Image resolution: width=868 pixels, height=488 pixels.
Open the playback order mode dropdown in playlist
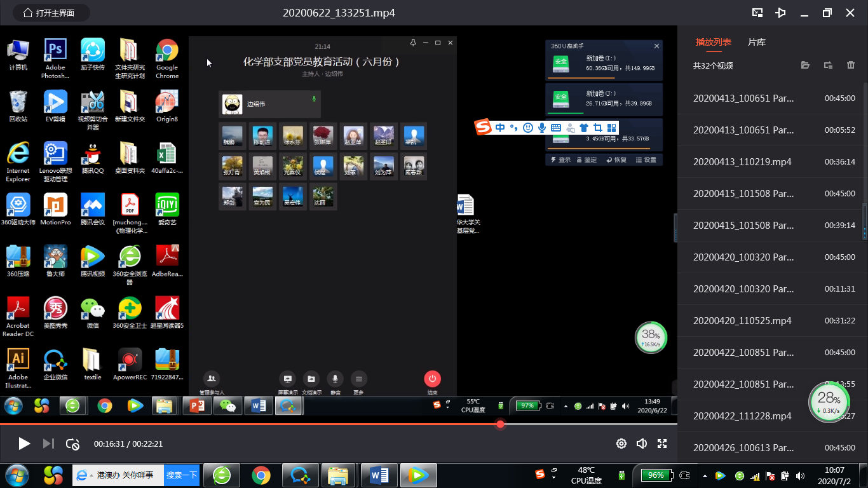[828, 65]
